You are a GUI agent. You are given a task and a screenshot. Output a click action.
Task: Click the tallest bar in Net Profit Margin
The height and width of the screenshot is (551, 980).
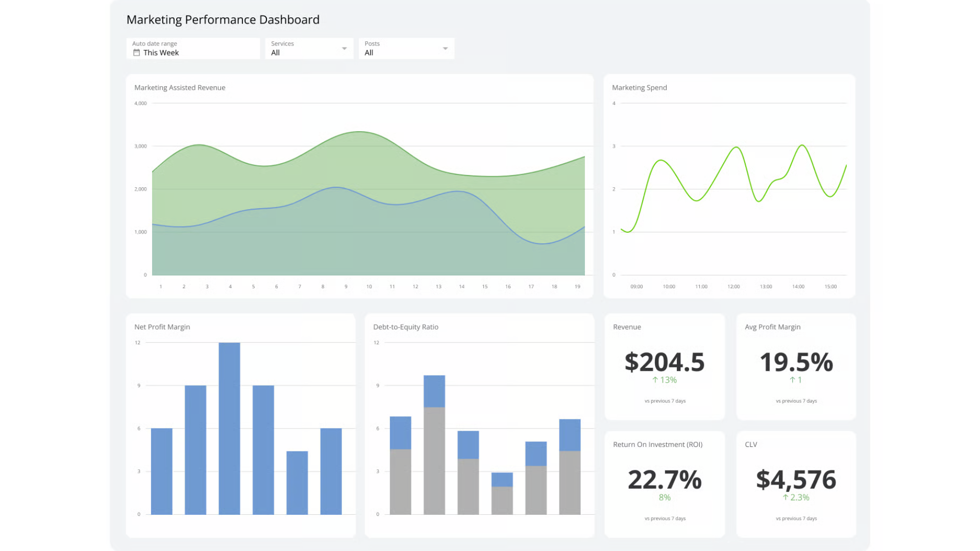tap(230, 429)
